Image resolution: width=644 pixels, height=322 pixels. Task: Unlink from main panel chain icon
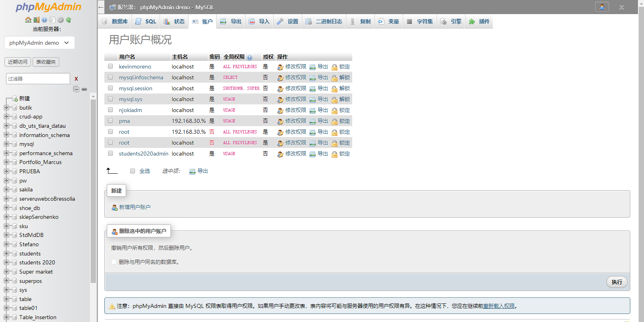coord(84,89)
